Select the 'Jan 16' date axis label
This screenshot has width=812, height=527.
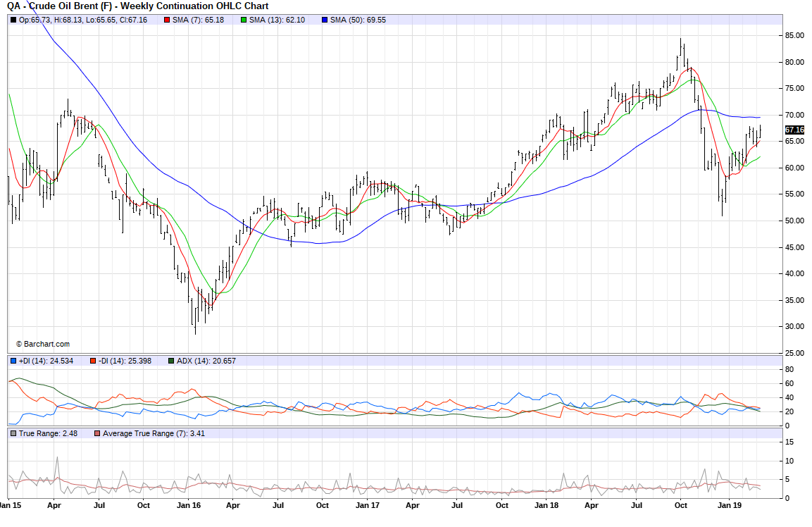click(x=187, y=505)
